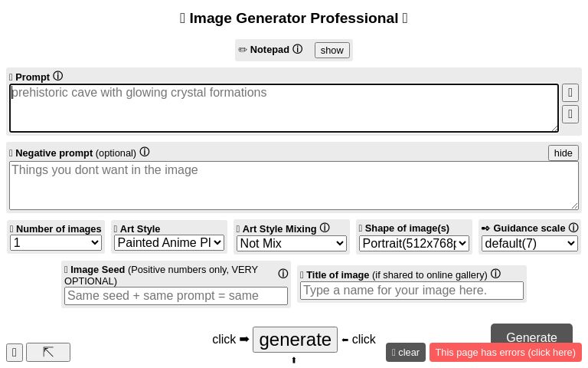Click the Notepad info icon
588x368 pixels.
pyautogui.click(x=298, y=49)
